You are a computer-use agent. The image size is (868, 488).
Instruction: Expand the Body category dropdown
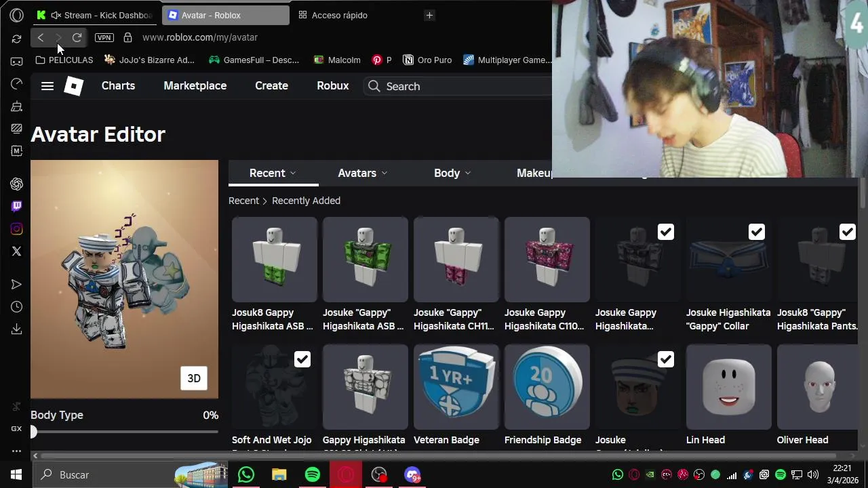[452, 173]
